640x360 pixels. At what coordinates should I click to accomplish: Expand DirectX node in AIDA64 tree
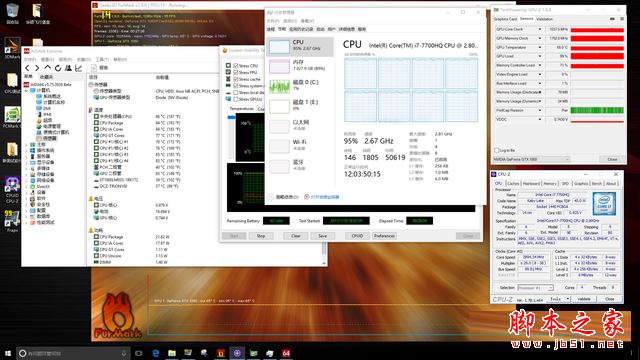27,187
